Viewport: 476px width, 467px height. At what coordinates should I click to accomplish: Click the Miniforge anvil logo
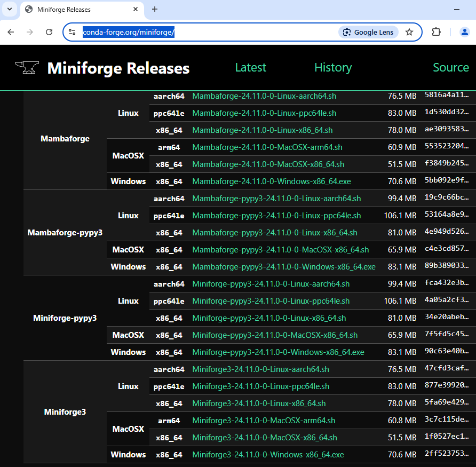[x=27, y=67]
